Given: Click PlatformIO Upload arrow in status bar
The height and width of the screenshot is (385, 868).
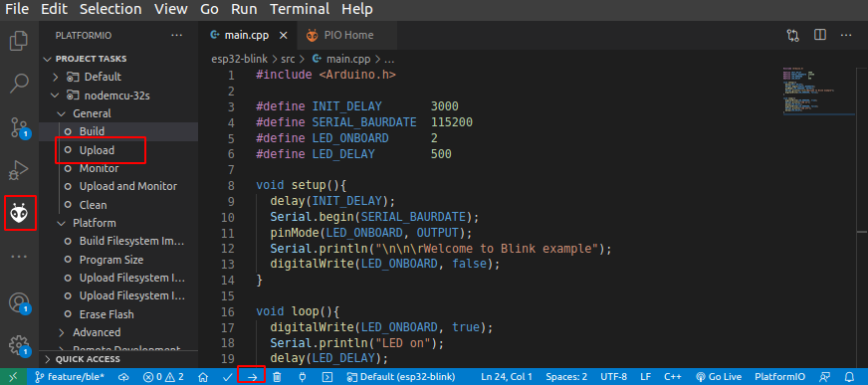Looking at the screenshot, I should pos(252,377).
